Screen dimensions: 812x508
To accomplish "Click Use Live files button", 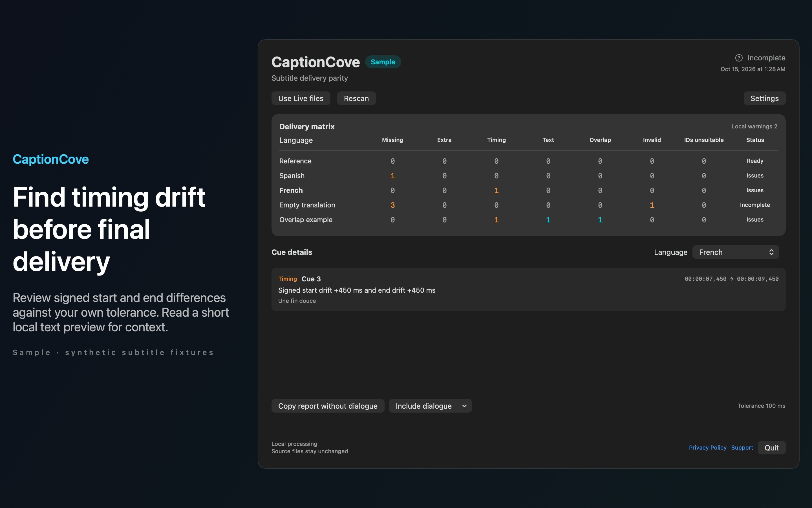I will coord(301,98).
